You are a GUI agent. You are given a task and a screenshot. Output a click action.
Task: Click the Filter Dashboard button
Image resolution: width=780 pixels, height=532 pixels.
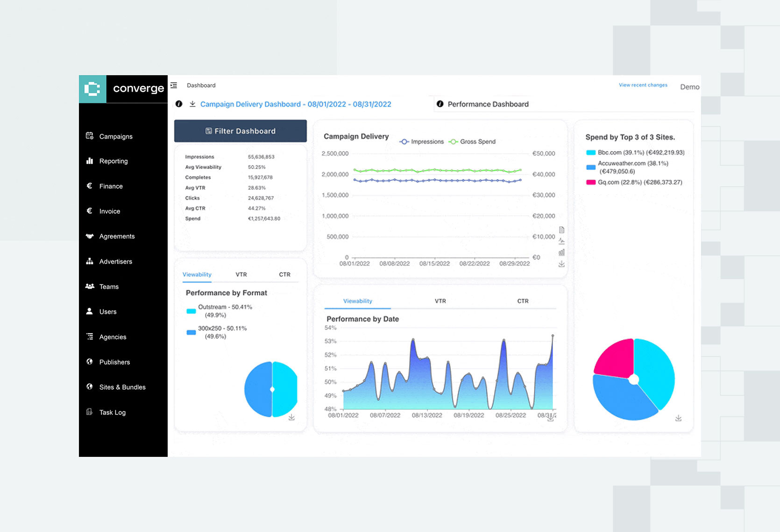(x=241, y=131)
